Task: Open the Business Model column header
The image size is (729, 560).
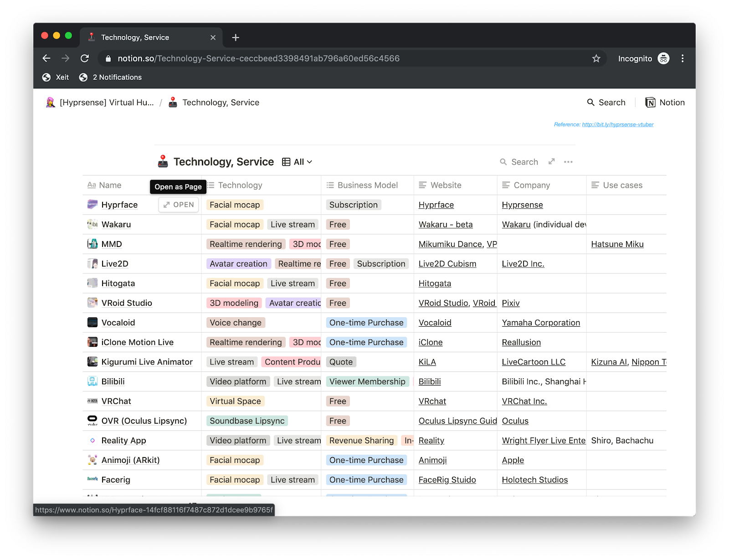Action: [367, 185]
